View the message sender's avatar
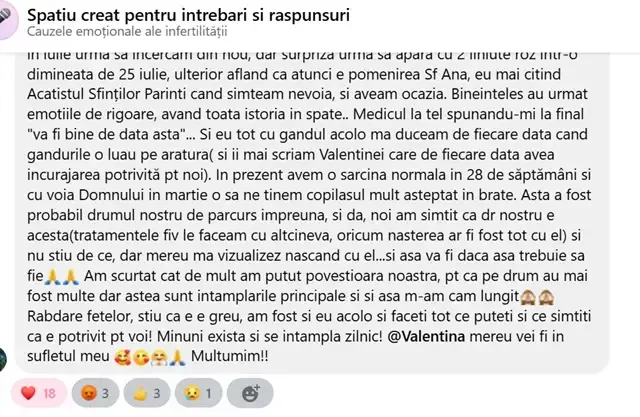The image size is (640, 417). 2,359
